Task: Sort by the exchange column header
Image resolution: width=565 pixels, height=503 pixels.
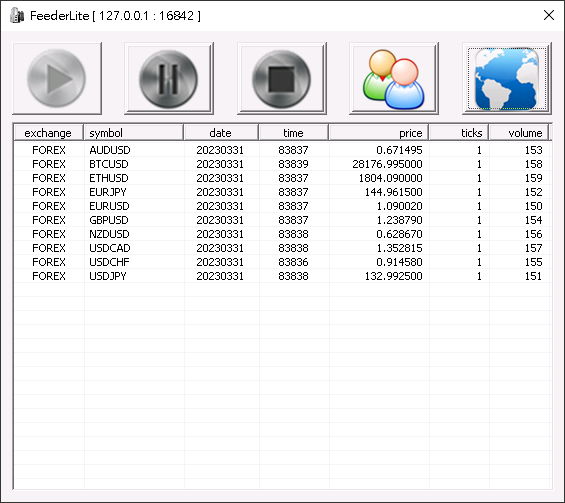Action: 48,133
